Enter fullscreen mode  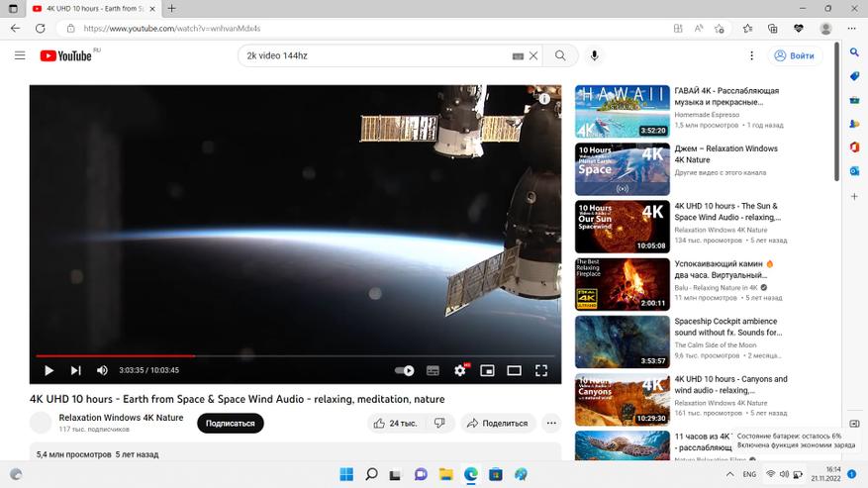541,370
